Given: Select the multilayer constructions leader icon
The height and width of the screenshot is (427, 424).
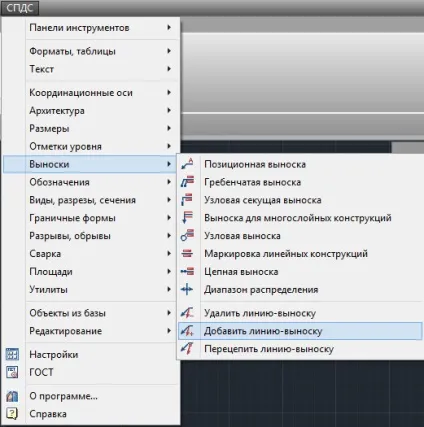Looking at the screenshot, I should click(x=187, y=218).
